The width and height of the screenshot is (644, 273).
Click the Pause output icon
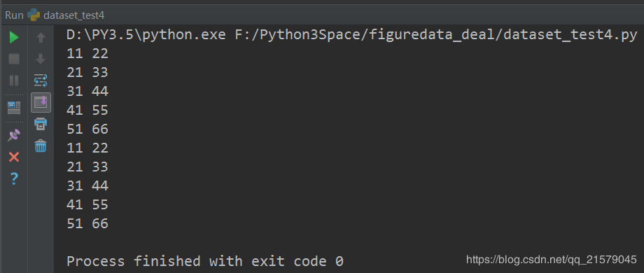pyautogui.click(x=14, y=80)
